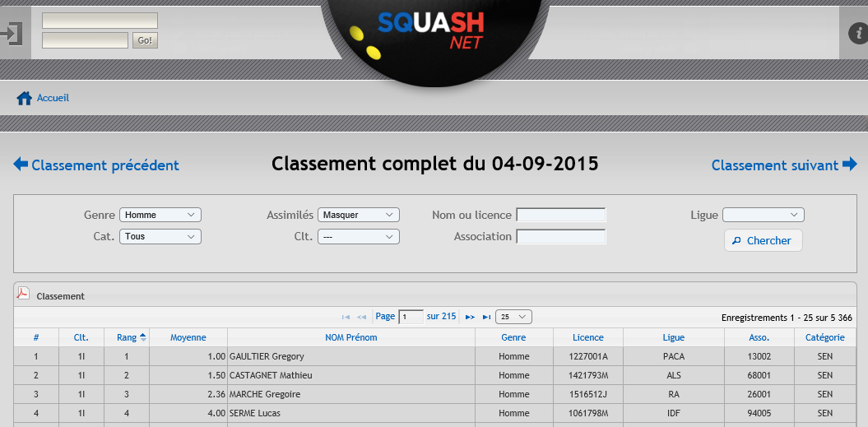
Task: Open the Cat. dropdown set to Tous
Action: tap(160, 236)
